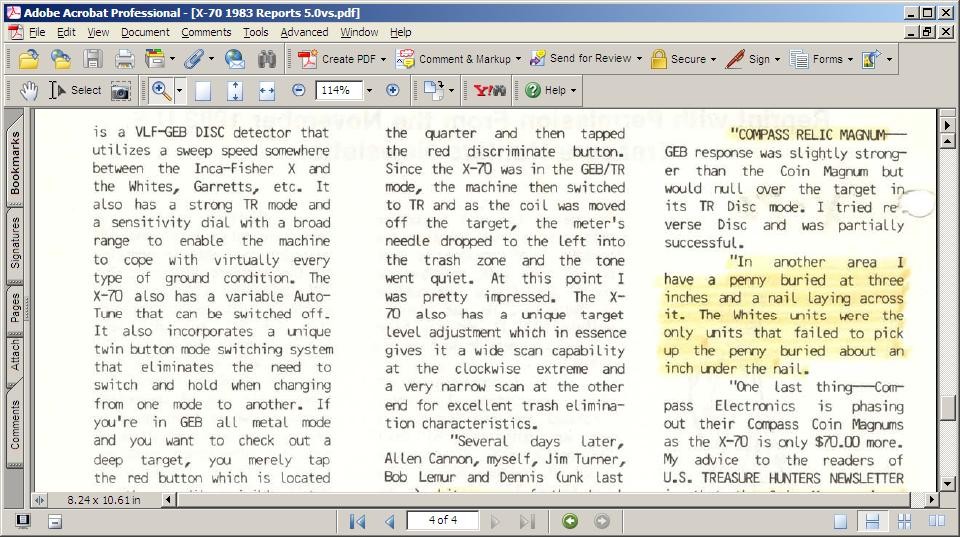
Task: Open the Comments side tab
Action: (x=15, y=425)
